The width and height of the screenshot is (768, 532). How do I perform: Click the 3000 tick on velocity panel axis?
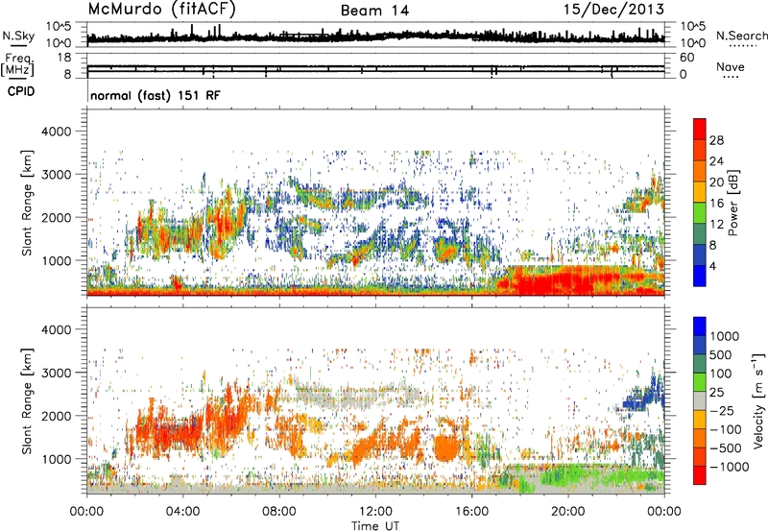tap(56, 373)
